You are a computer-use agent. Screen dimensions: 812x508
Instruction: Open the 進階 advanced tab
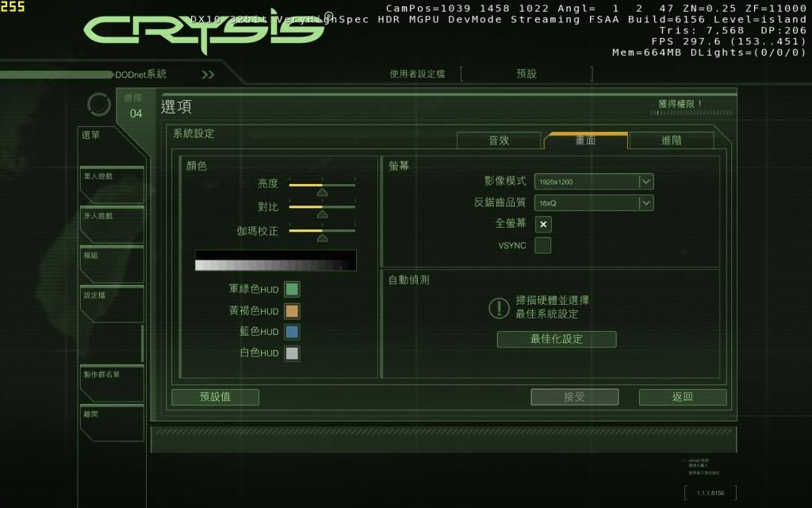(671, 140)
